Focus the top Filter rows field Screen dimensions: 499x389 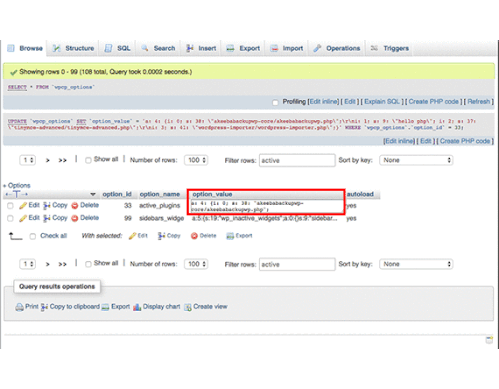(x=297, y=160)
